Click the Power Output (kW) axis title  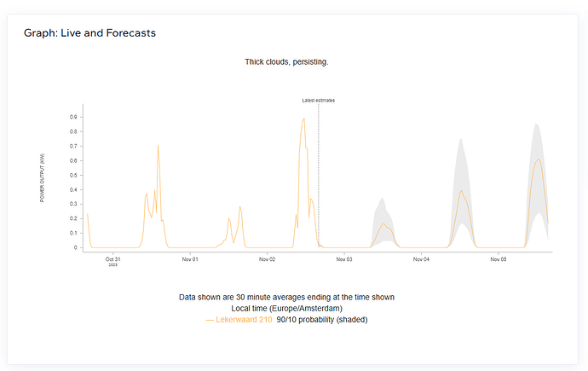tap(43, 177)
